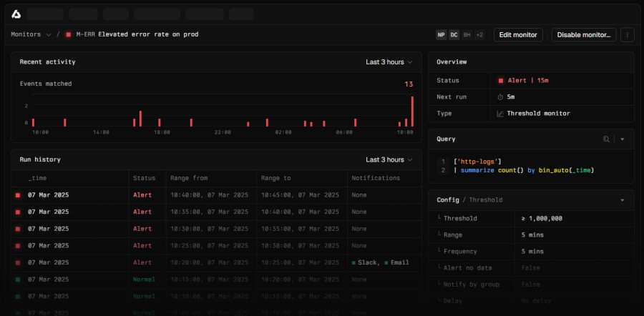Open the three-dot more options menu
The image size is (644, 316).
627,35
